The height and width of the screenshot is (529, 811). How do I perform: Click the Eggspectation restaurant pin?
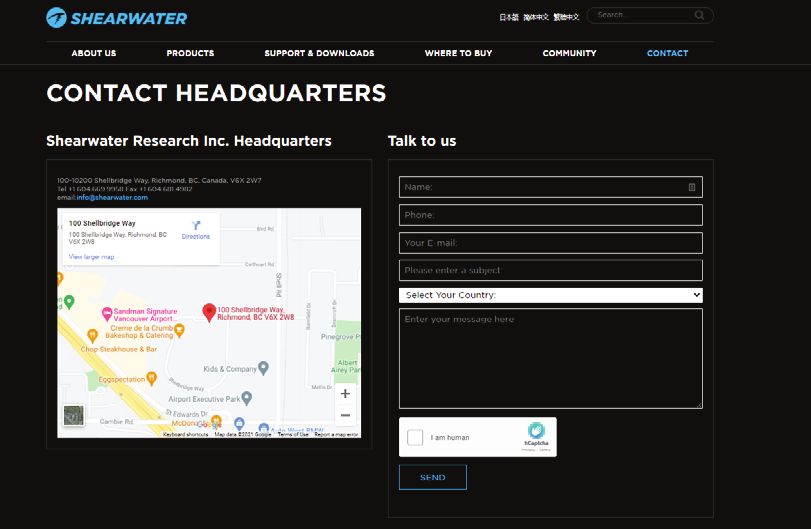coord(151,379)
